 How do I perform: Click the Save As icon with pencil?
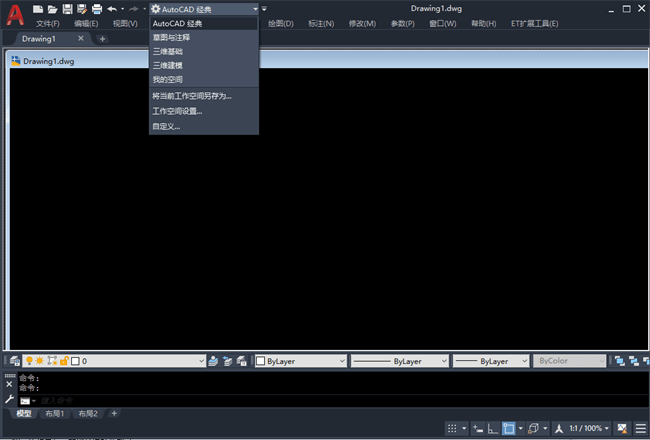82,9
